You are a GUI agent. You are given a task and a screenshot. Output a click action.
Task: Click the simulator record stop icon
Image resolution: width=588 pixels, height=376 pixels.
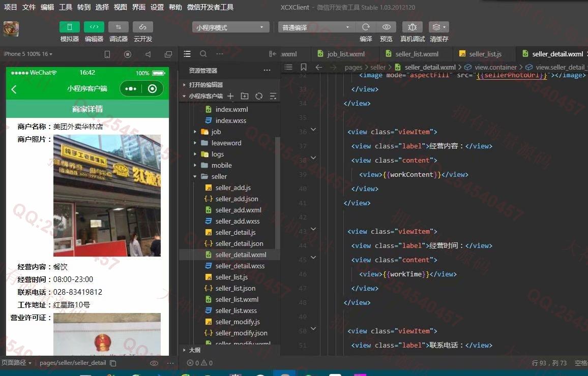click(x=128, y=54)
